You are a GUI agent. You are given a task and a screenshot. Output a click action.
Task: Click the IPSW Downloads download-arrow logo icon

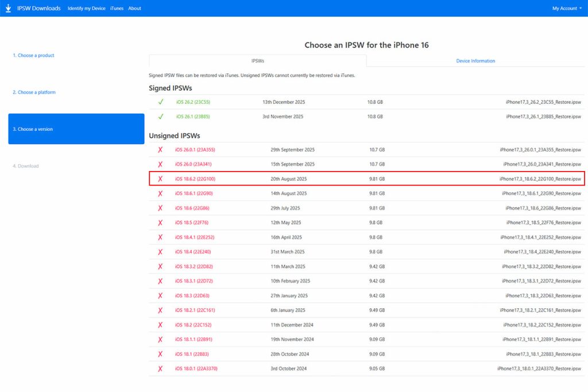8,8
